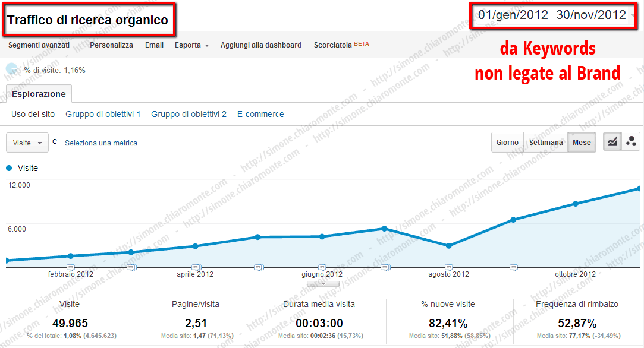The image size is (644, 348).
Task: Click Personalizza in the toolbar
Action: [111, 45]
